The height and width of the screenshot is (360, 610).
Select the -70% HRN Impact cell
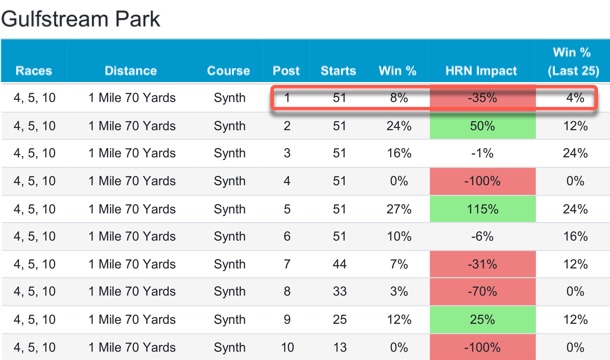(x=482, y=292)
